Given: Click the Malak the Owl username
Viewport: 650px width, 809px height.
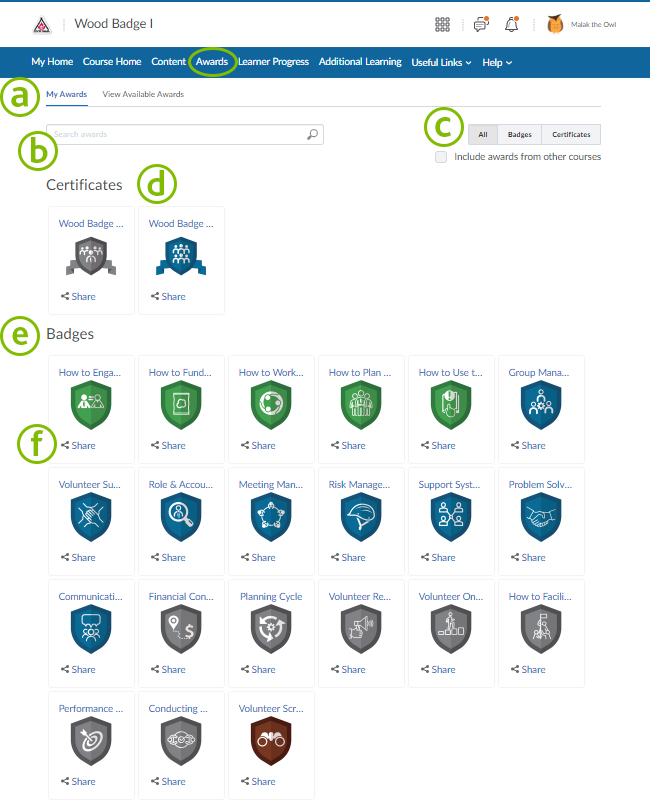Looking at the screenshot, I should click(593, 25).
